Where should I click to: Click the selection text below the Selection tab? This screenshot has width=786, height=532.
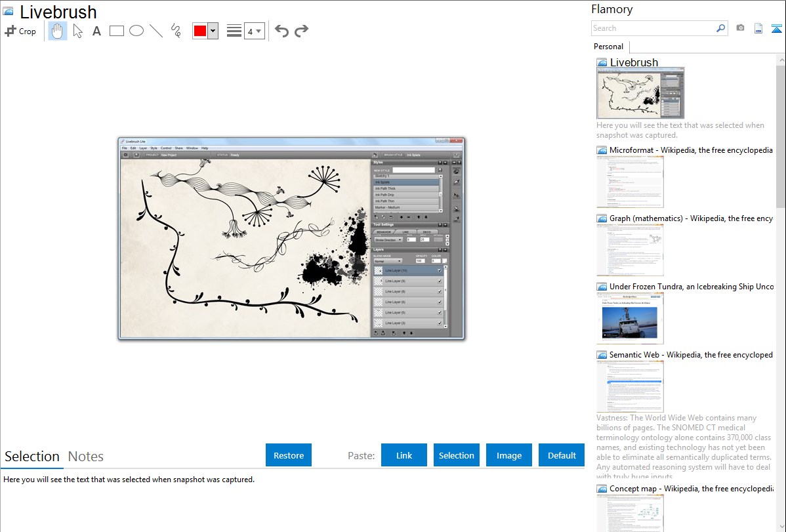tap(129, 480)
